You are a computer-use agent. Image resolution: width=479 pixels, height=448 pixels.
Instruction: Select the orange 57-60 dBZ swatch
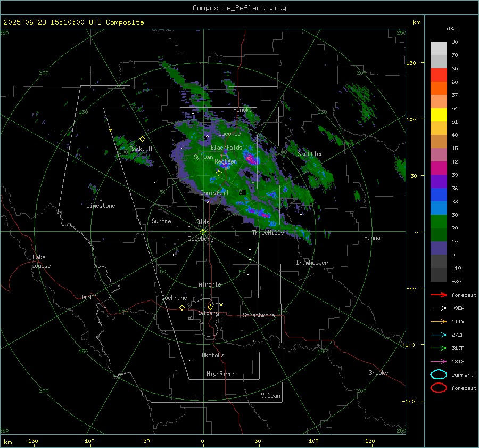(439, 88)
